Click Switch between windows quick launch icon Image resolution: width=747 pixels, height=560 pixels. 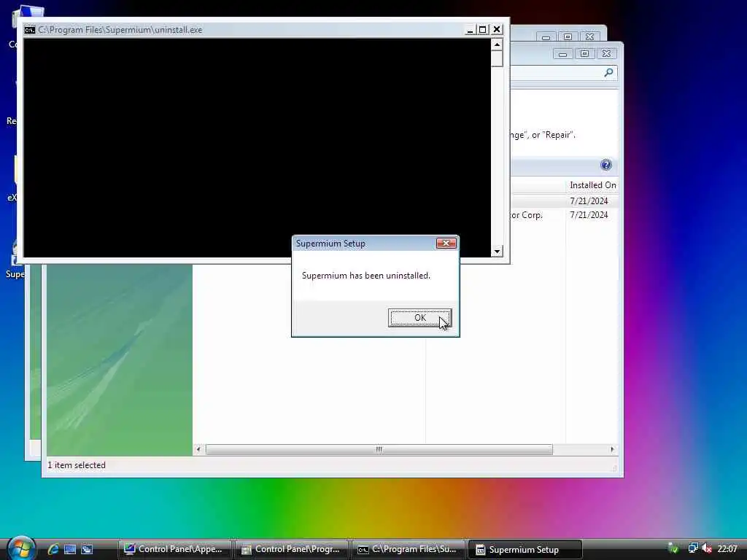[87, 549]
